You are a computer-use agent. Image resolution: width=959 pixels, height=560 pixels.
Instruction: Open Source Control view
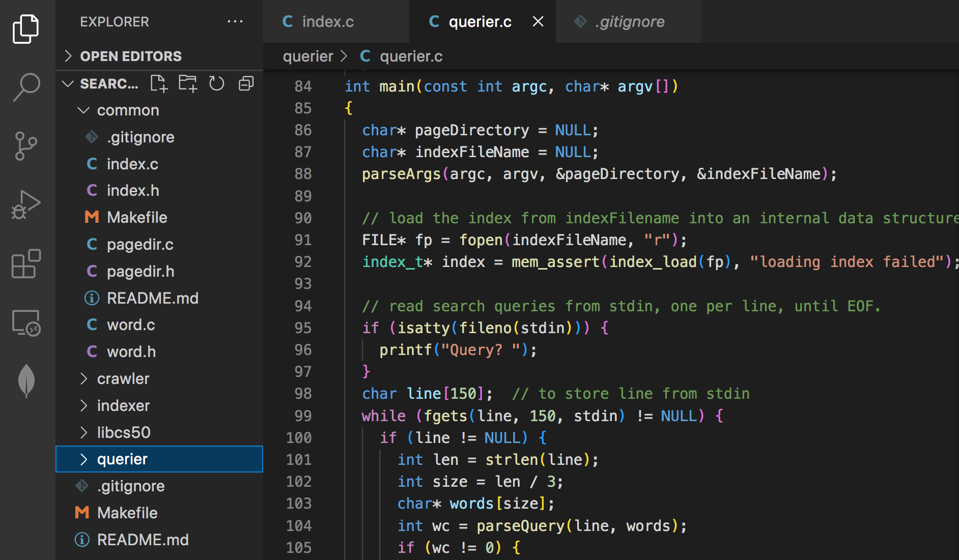[x=25, y=146]
